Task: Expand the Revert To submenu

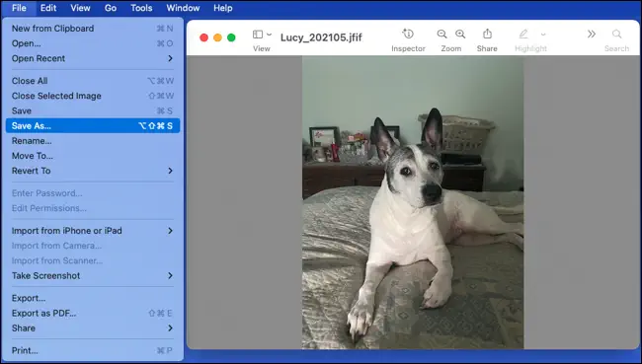Action: [93, 171]
